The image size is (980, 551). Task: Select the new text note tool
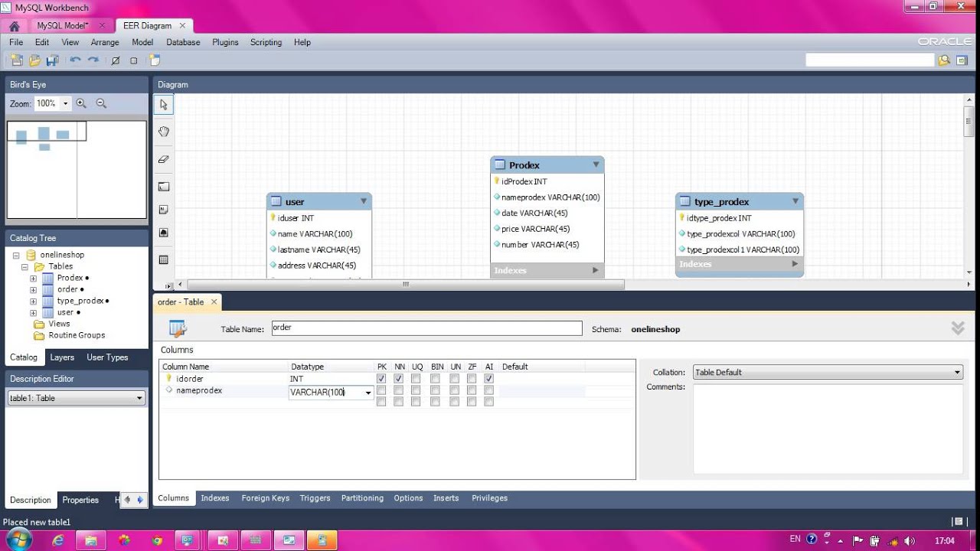(x=164, y=209)
